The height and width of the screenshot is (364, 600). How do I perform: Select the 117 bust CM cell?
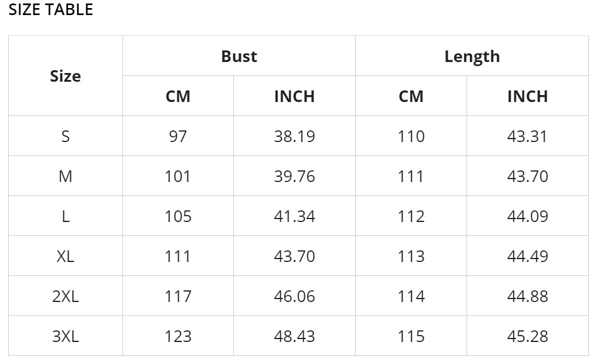pos(178,296)
